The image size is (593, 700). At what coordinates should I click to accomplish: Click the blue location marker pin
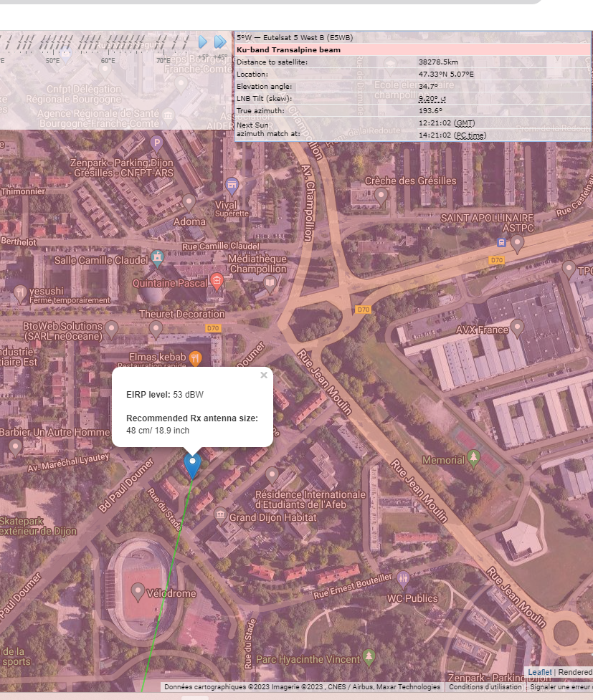pyautogui.click(x=193, y=466)
